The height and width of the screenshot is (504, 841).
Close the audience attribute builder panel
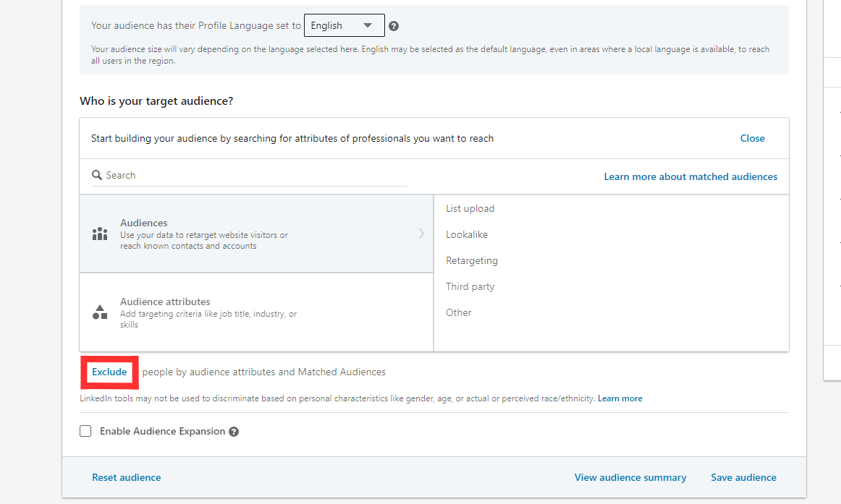752,138
